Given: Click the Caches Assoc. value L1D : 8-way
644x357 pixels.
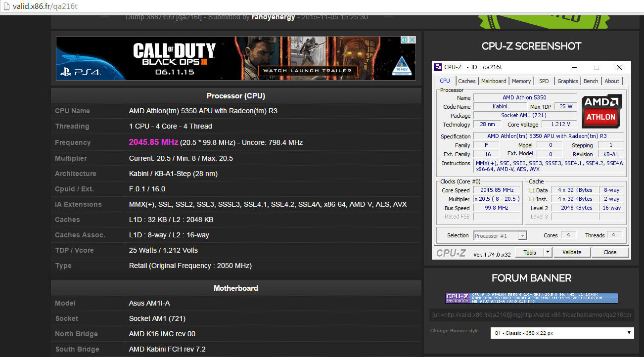Looking at the screenshot, I should [x=169, y=235].
